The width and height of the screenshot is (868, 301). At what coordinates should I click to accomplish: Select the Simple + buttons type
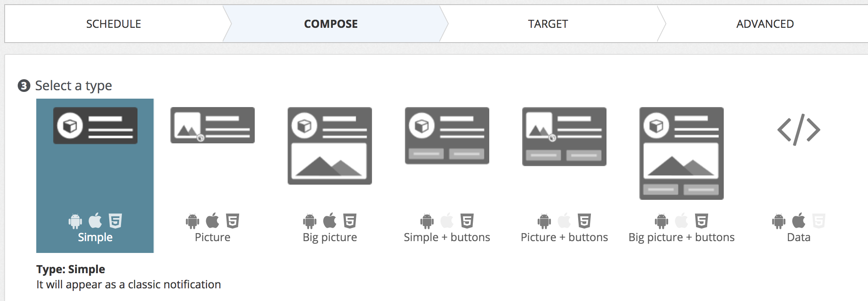coord(447,136)
